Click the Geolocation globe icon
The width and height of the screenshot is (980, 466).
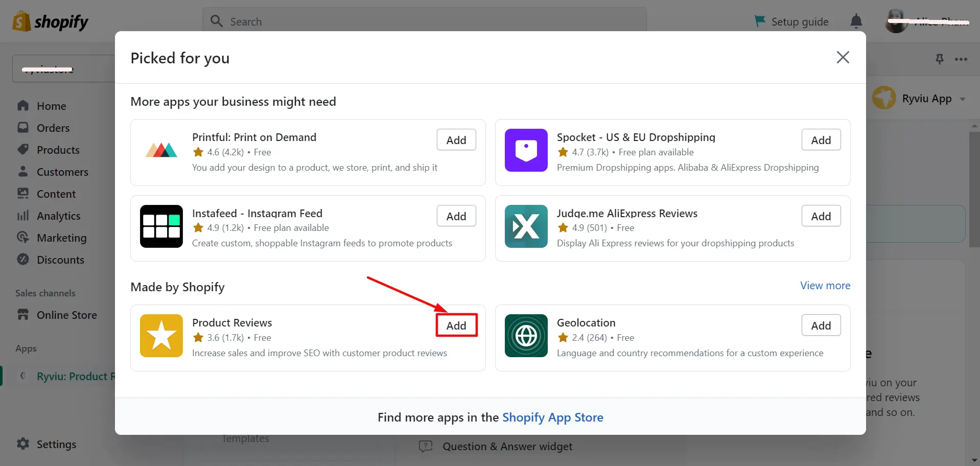tap(526, 336)
